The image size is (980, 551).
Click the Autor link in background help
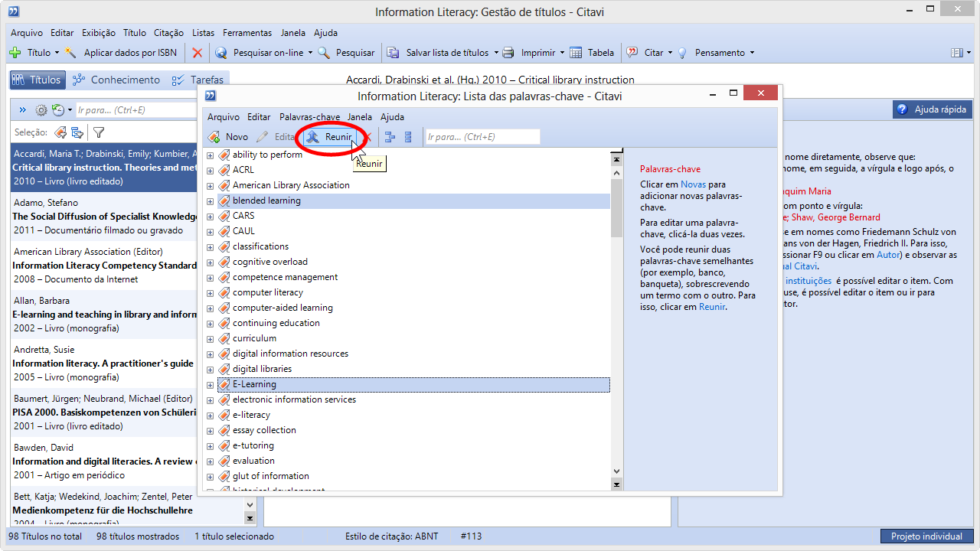pos(888,255)
